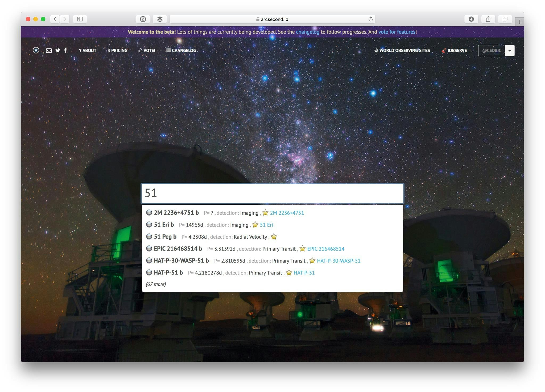Viewport: 545px width, 392px height.
Task: Go to the CHANGELOG page
Action: click(x=181, y=50)
